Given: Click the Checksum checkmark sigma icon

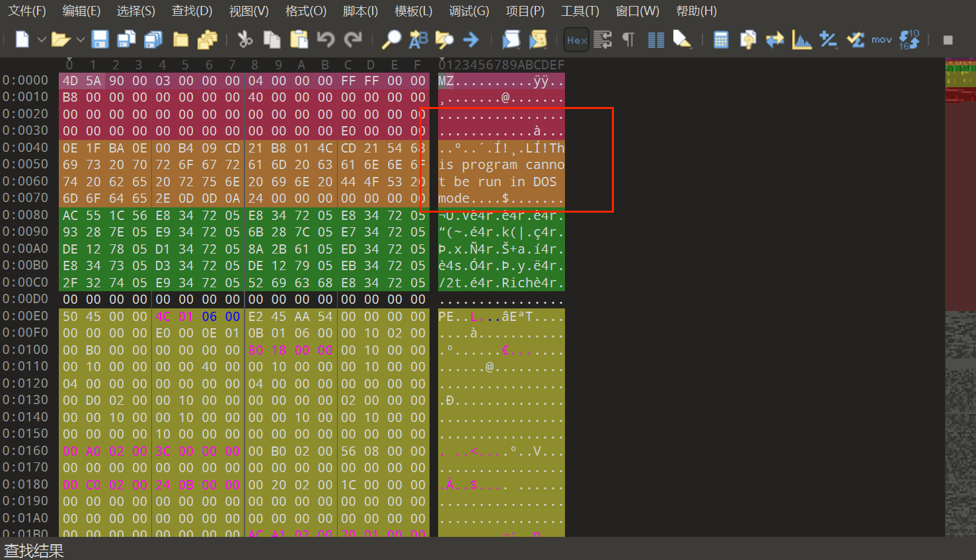Looking at the screenshot, I should point(855,40).
